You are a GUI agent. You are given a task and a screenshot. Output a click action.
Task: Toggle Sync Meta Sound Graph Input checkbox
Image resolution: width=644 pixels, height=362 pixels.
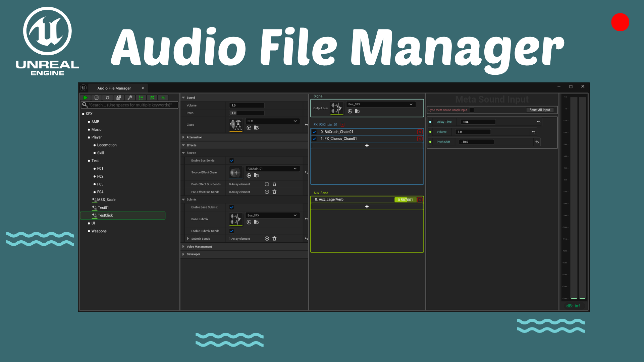coord(472,110)
